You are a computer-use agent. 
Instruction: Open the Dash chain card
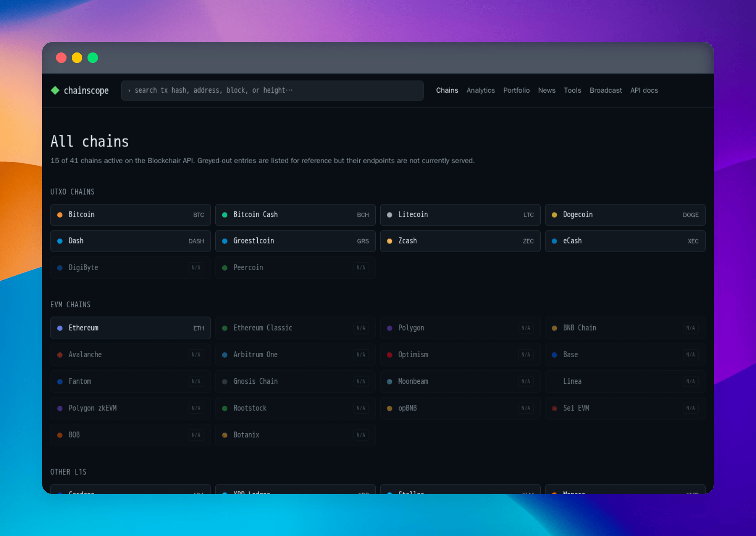131,241
